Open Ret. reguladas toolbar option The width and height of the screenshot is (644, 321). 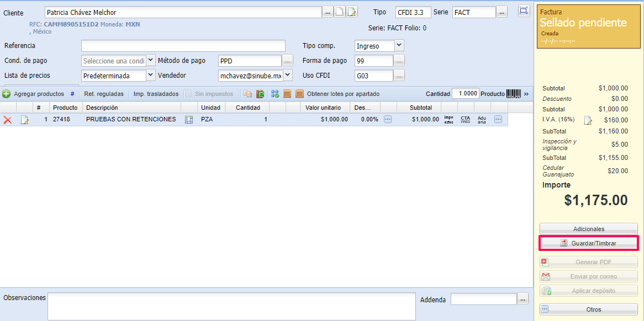pyautogui.click(x=104, y=94)
